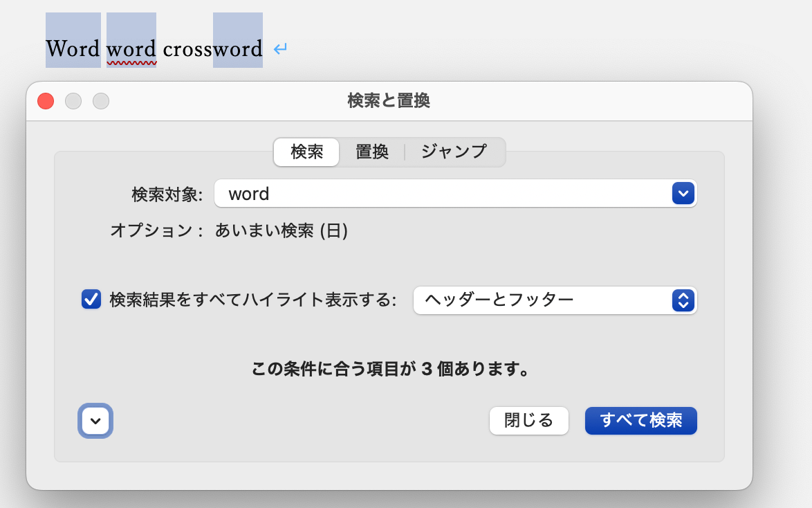Image resolution: width=812 pixels, height=508 pixels.
Task: Click the すべて検索 button
Action: [640, 420]
